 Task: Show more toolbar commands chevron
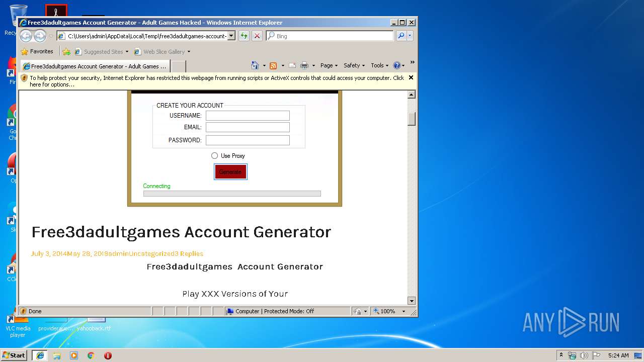click(412, 62)
